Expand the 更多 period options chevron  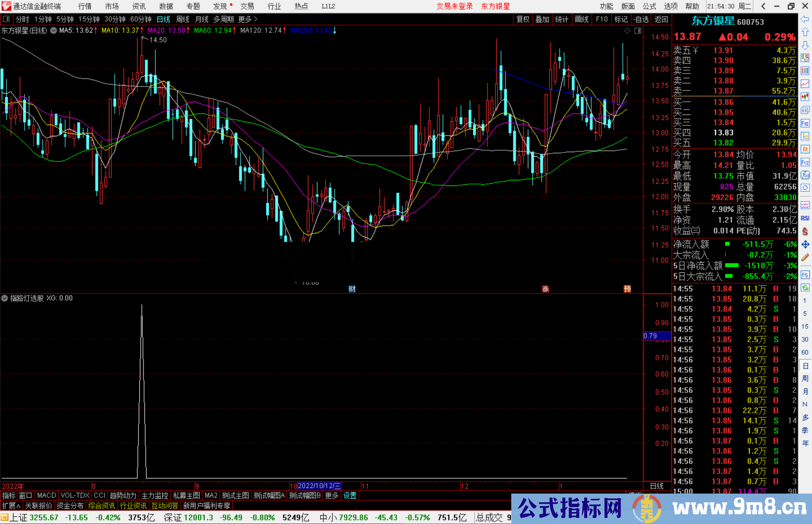click(256, 19)
